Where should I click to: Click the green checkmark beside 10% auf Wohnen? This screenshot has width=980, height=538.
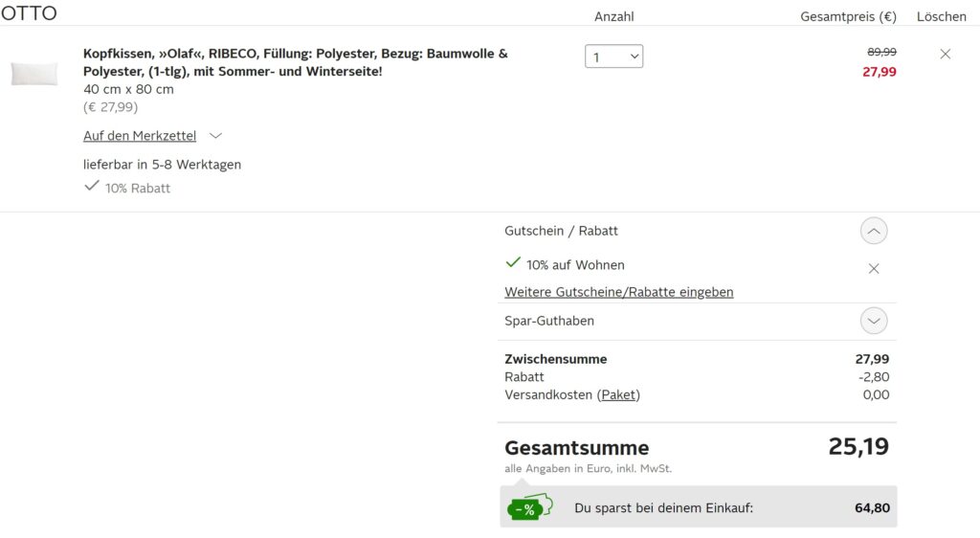pos(513,262)
